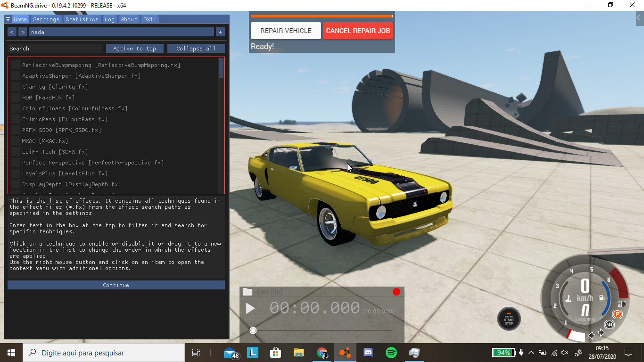The image size is (644, 362).
Task: Click the REPAIR VEHICLE button
Action: click(x=286, y=31)
